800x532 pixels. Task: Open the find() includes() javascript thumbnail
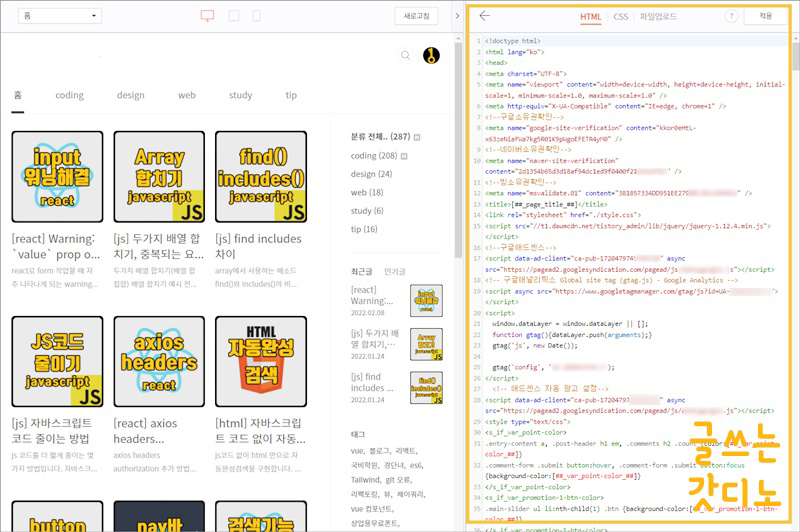261,176
